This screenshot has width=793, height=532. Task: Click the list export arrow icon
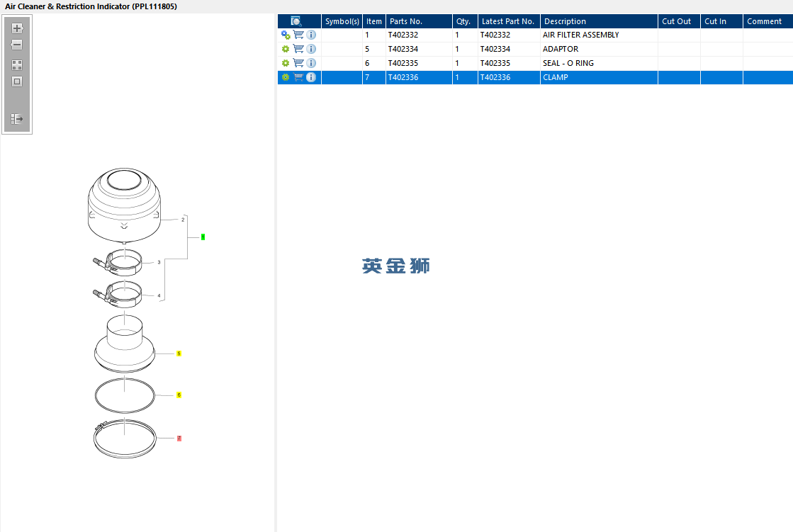click(17, 119)
